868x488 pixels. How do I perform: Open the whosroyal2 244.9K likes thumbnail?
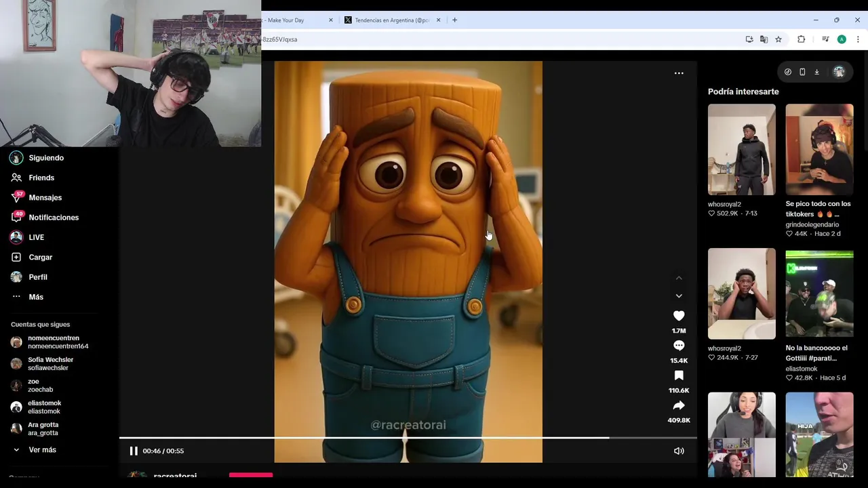(x=741, y=293)
